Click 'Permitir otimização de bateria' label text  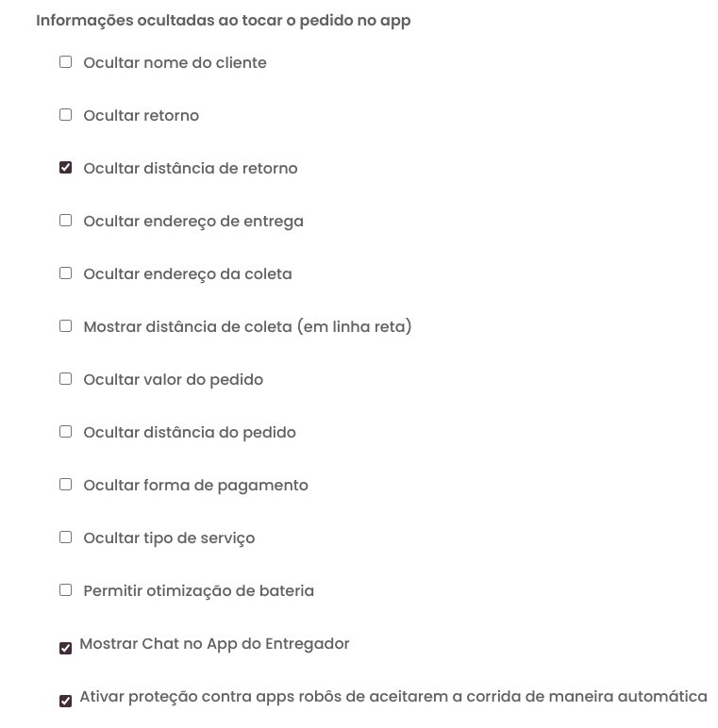[198, 591]
